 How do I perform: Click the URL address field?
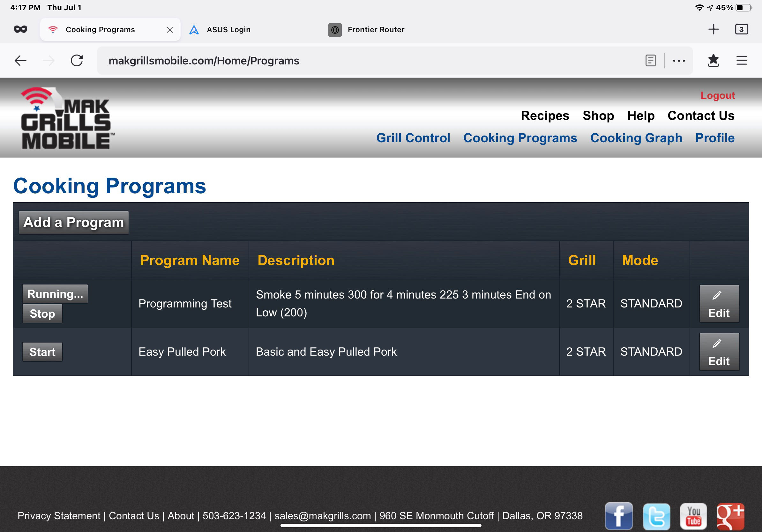[365, 61]
